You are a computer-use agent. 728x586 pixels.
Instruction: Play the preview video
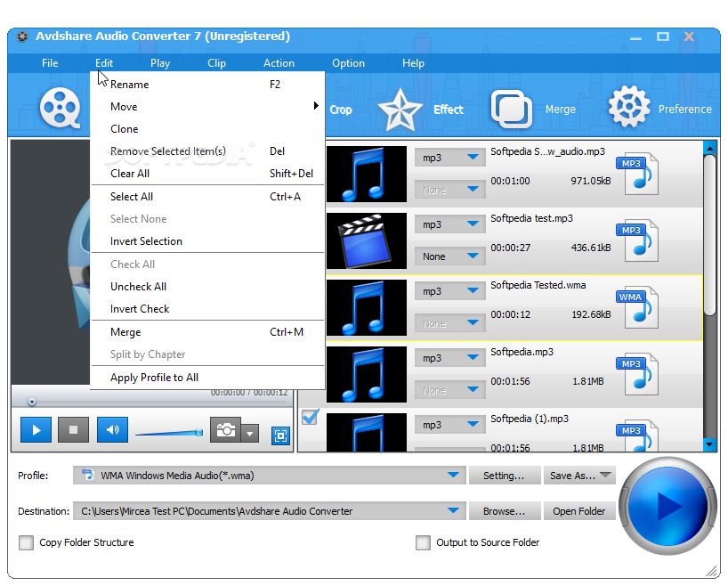click(36, 430)
